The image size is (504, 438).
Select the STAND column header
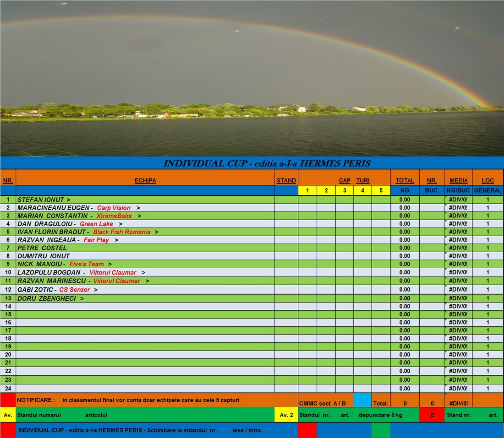(x=286, y=180)
